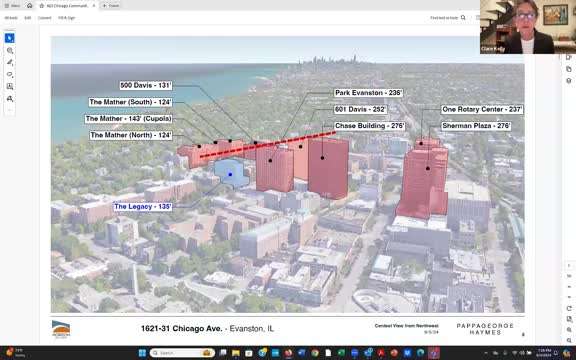
Task: Click the 'The Mather (North) - 124'' label
Action: pyautogui.click(x=131, y=135)
